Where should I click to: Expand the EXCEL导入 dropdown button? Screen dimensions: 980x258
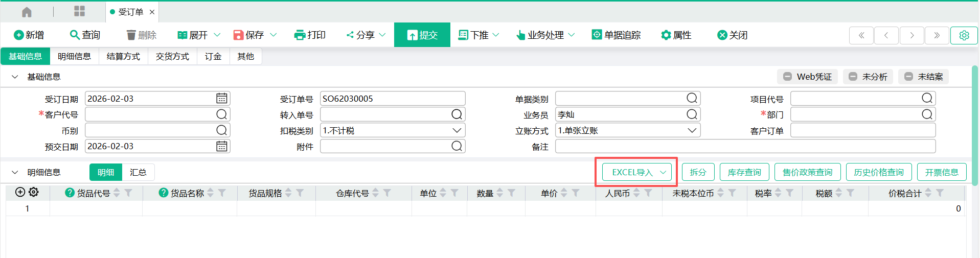663,172
